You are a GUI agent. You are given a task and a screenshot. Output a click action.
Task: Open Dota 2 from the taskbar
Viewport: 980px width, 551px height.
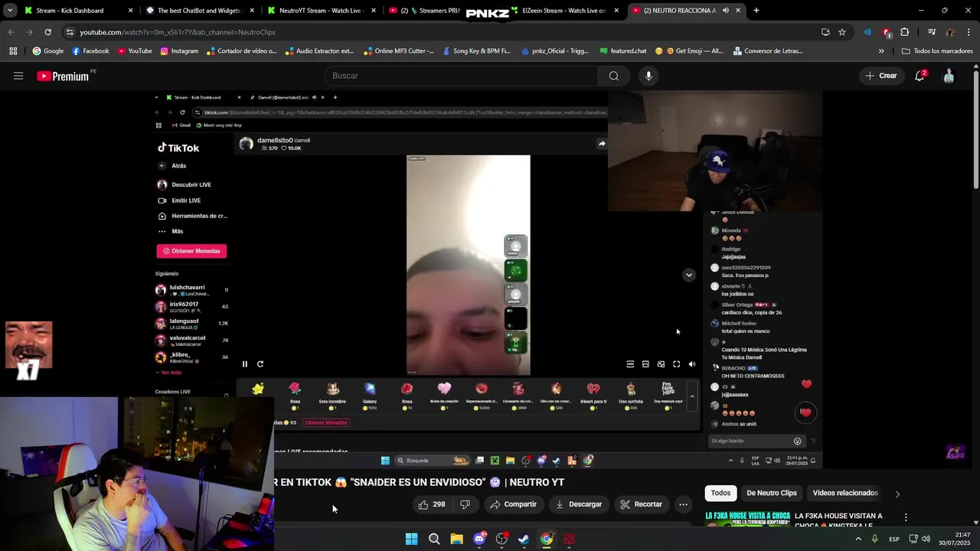coord(569,539)
